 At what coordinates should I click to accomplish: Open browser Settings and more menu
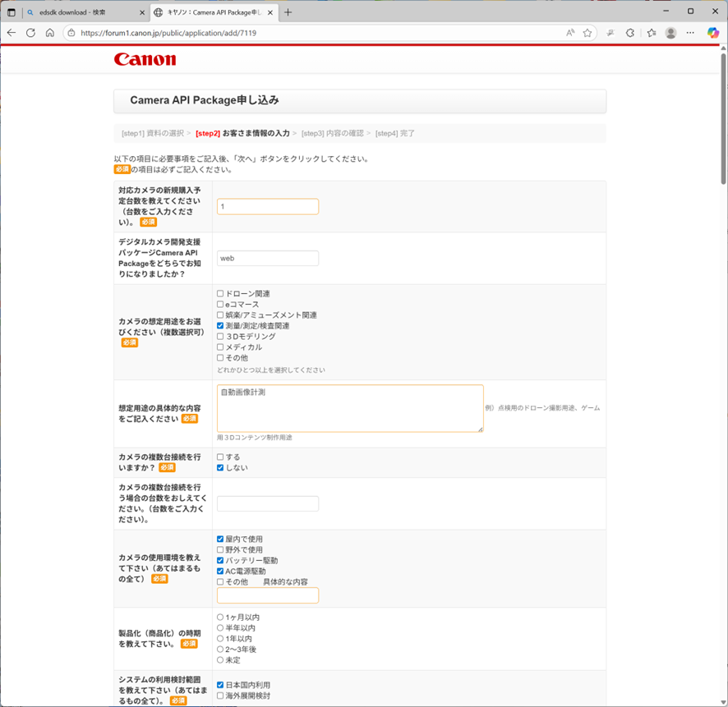tap(691, 33)
